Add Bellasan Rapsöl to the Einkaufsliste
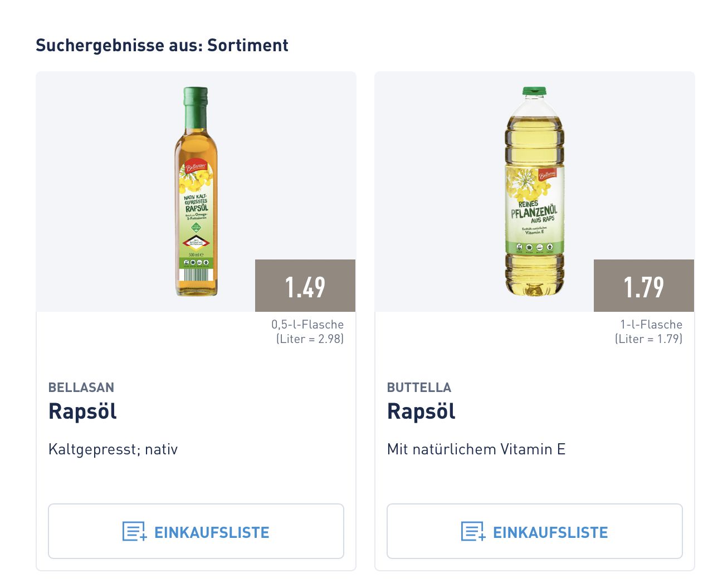This screenshot has width=703, height=588. click(196, 531)
